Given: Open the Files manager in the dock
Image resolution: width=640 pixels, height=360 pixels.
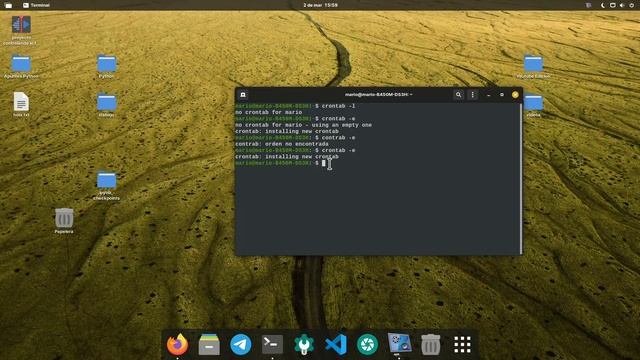Looking at the screenshot, I should tap(209, 344).
